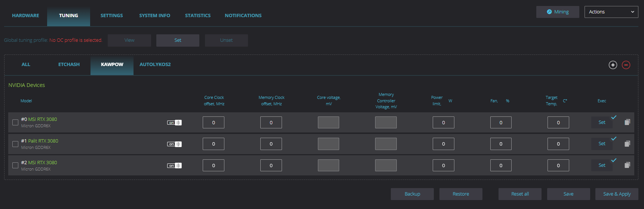
Task: Open the Actions dropdown
Action: click(x=611, y=12)
